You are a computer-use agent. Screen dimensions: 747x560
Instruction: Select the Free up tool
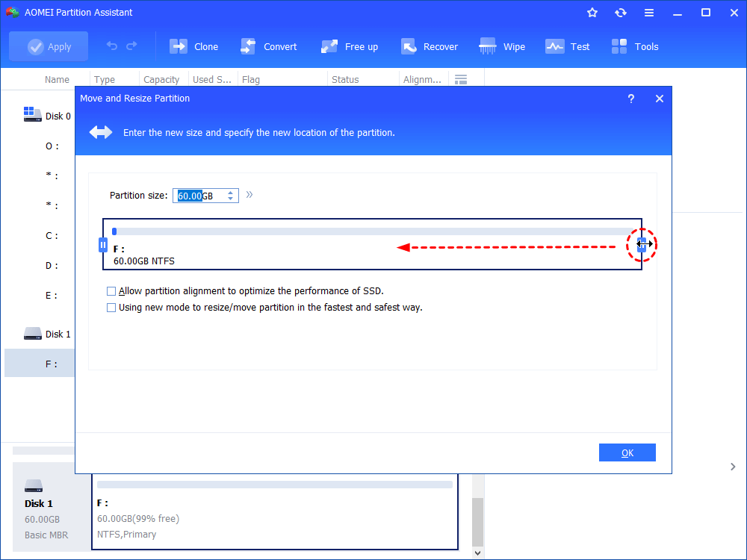point(349,46)
